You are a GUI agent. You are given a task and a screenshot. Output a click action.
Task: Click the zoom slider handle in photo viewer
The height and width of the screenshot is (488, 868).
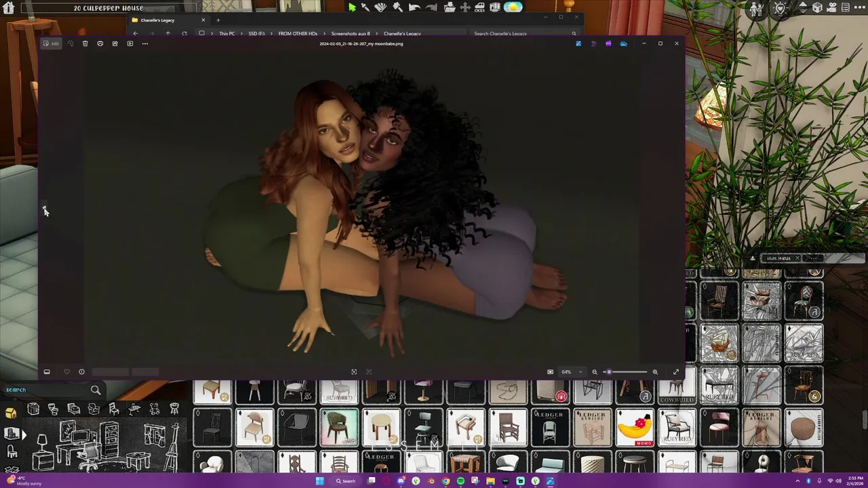tap(609, 371)
